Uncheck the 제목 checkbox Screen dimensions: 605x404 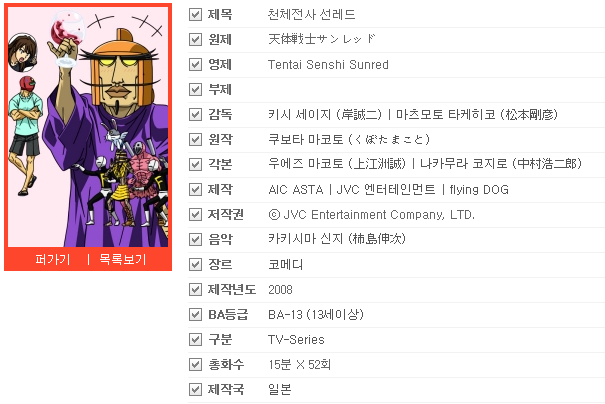click(195, 15)
